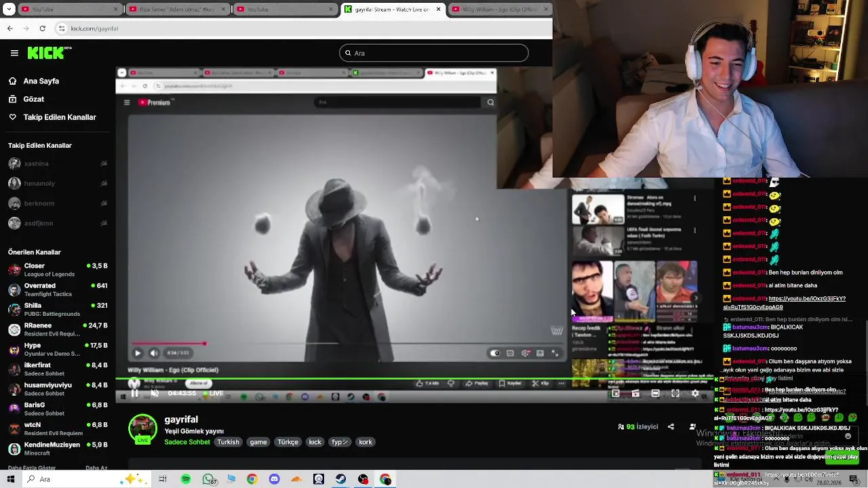Toggle YouTube autoplay switch
Screen dimensions: 868x488
pyautogui.click(x=495, y=353)
